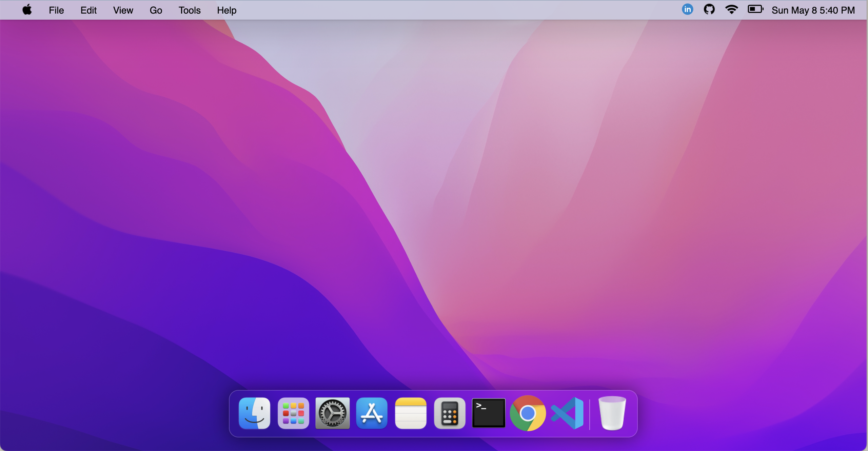
Task: Open the Help menu
Action: 227,10
